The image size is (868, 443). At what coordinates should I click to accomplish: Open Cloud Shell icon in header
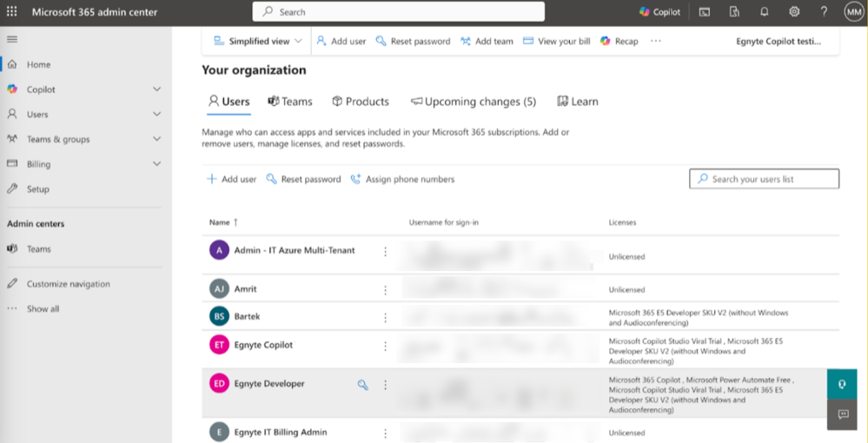(x=704, y=11)
